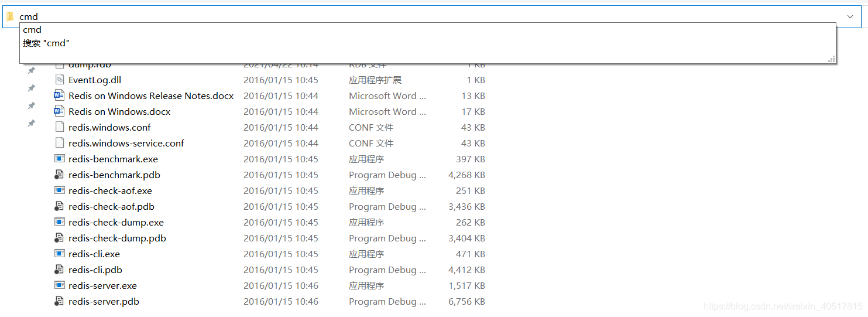Select the file name redis-cli.pdb
868x317 pixels.
tap(95, 270)
